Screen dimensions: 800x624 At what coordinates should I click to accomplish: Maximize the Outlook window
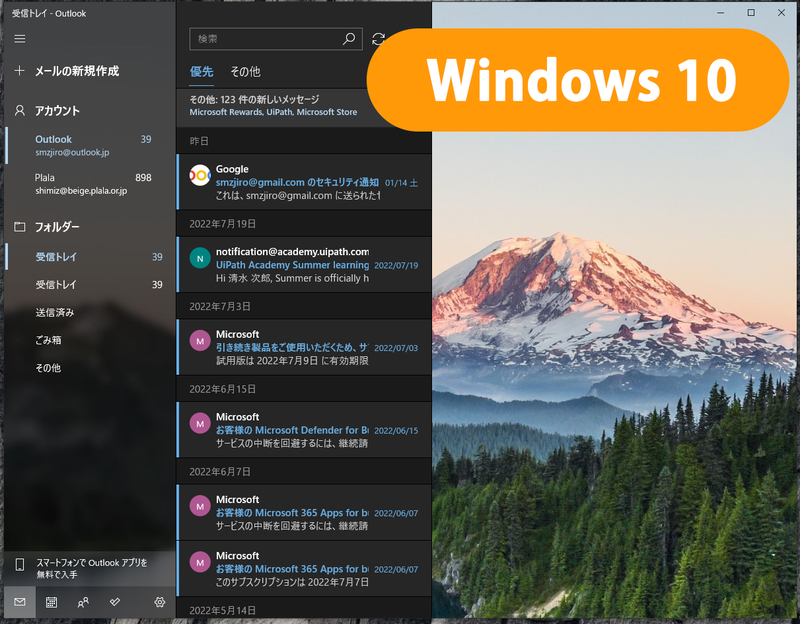(x=751, y=13)
